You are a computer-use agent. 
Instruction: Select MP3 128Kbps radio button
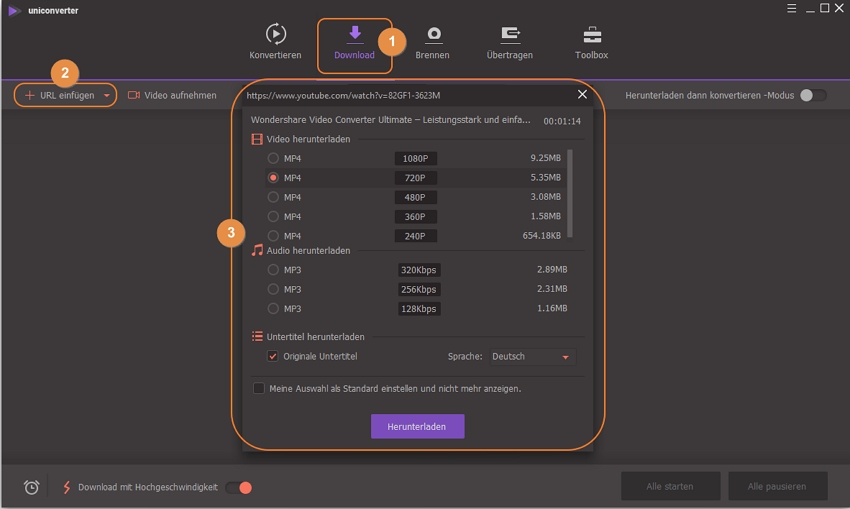tap(273, 308)
